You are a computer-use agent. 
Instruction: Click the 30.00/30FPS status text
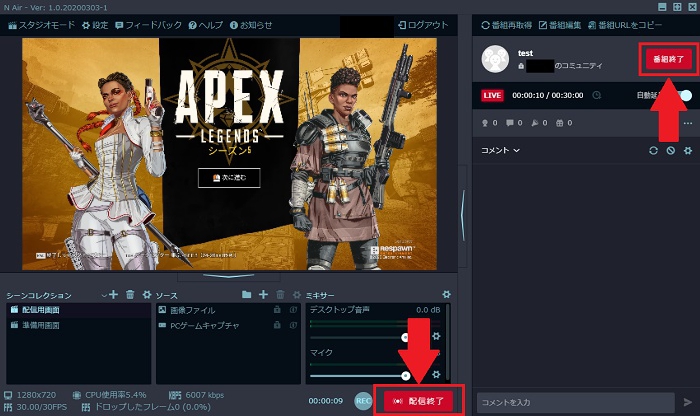[42, 407]
